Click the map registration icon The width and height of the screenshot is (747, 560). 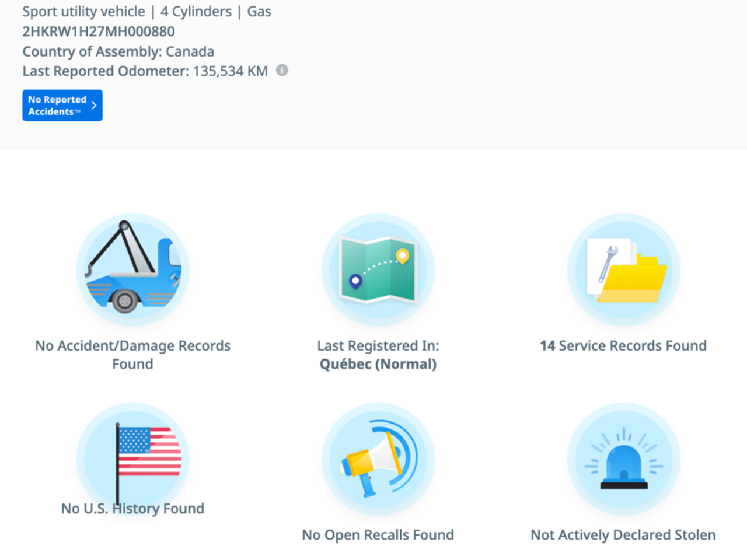point(378,269)
